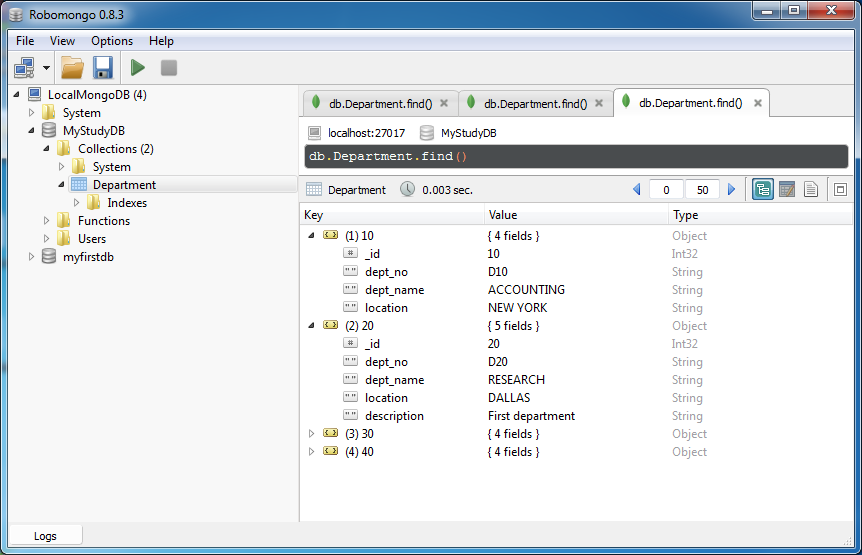Image resolution: width=862 pixels, height=555 pixels.
Task: Expand System folder under Collections
Action: click(x=61, y=166)
